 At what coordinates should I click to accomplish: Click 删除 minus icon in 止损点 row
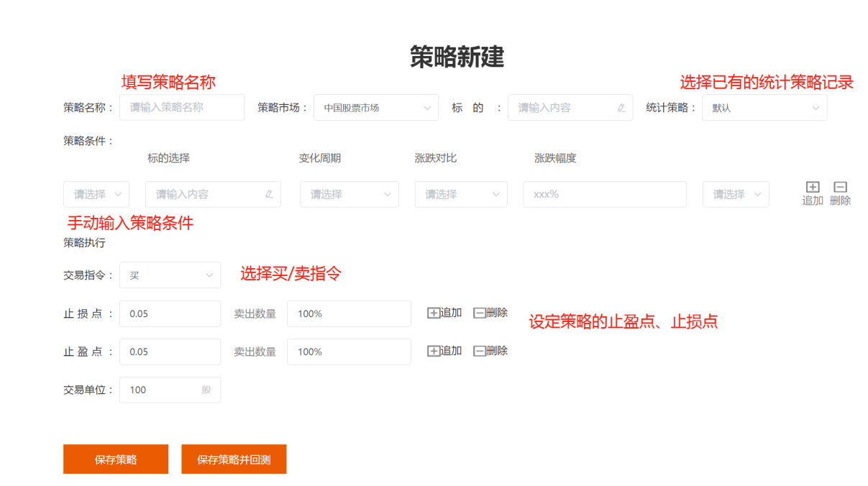(480, 313)
